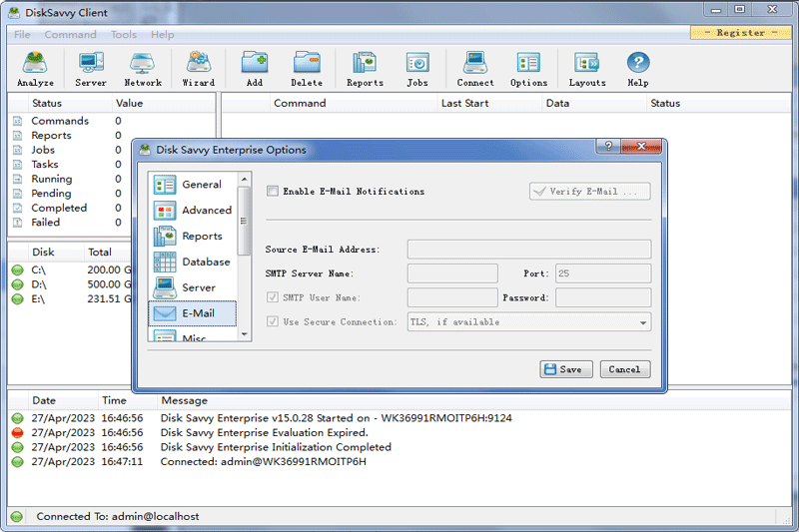Click the red Evaluation Expired log icon
This screenshot has height=532, width=799.
tap(18, 433)
